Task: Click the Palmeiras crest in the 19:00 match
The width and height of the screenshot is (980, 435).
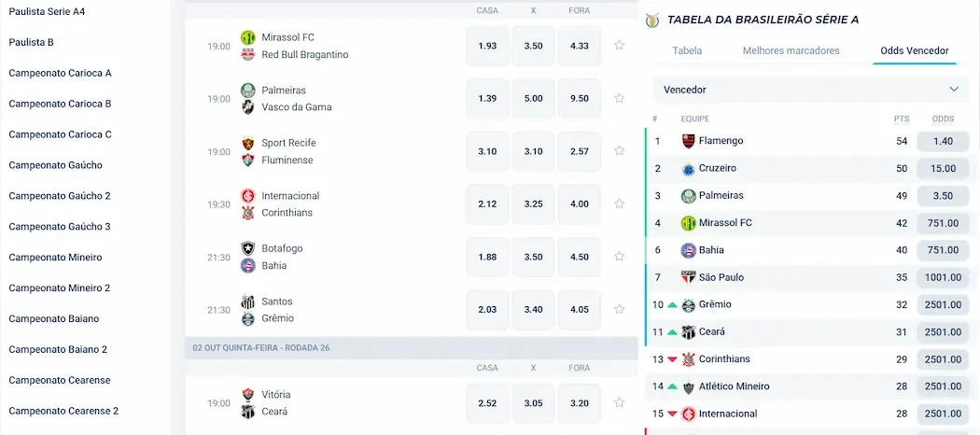Action: (248, 90)
